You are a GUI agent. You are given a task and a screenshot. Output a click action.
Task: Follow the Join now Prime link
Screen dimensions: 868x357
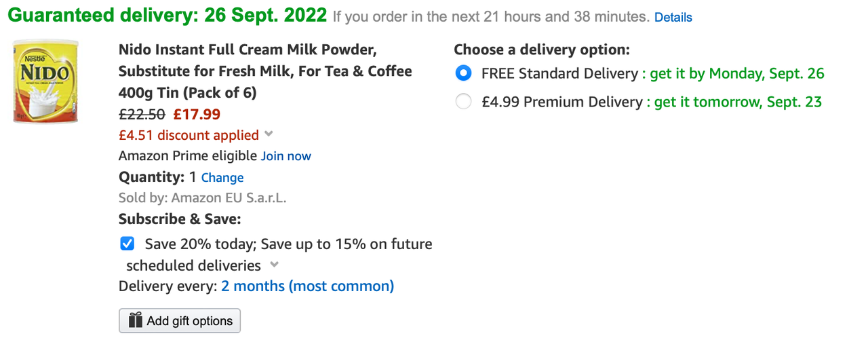pyautogui.click(x=286, y=156)
